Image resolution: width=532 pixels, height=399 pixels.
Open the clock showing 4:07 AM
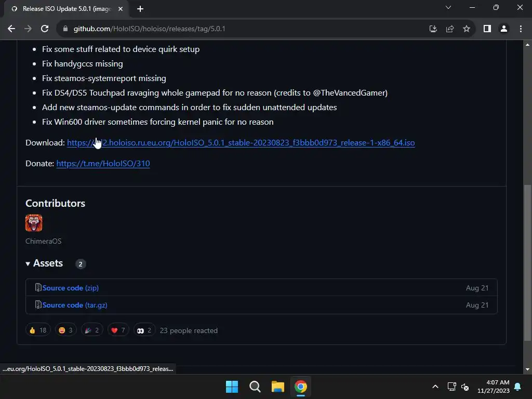pos(494,387)
